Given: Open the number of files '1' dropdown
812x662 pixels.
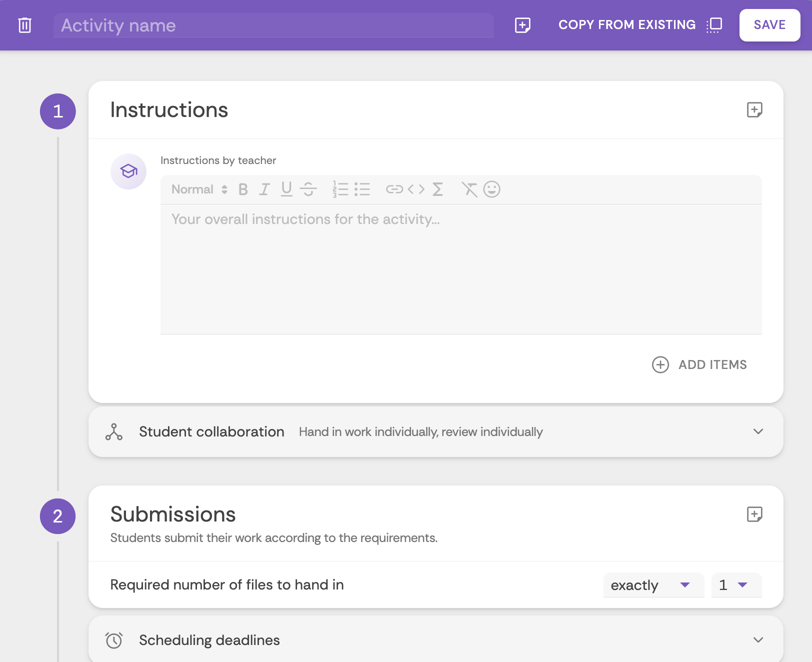Looking at the screenshot, I should [x=736, y=585].
